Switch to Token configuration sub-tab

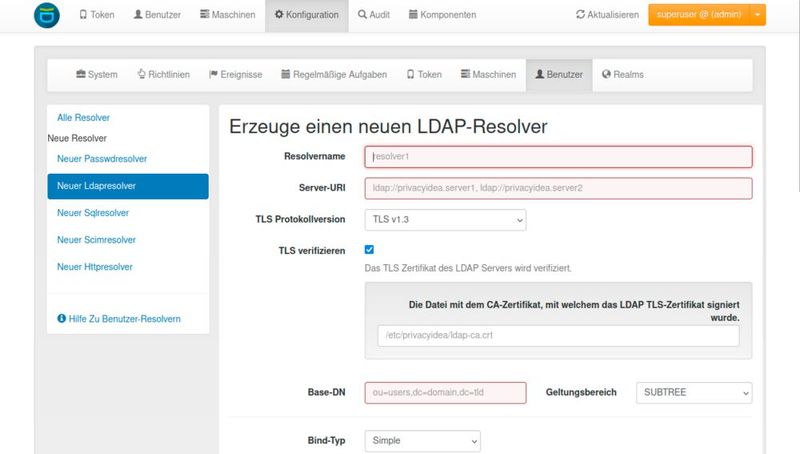424,74
